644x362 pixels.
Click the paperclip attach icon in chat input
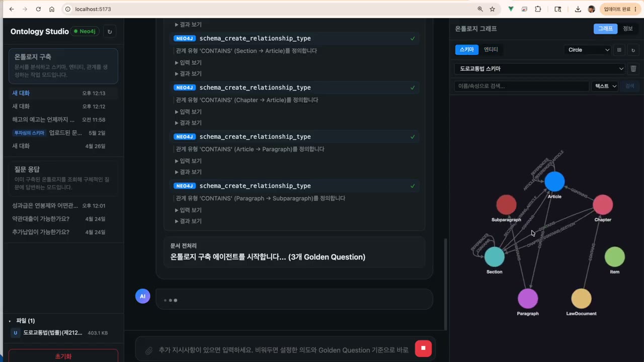tap(148, 350)
